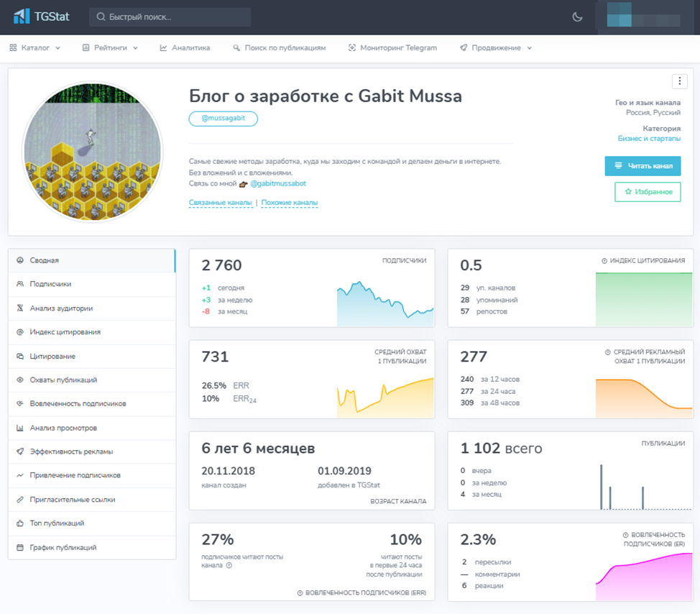The width and height of the screenshot is (700, 614).
Task: Click the 277 ad reach value
Action: click(474, 357)
